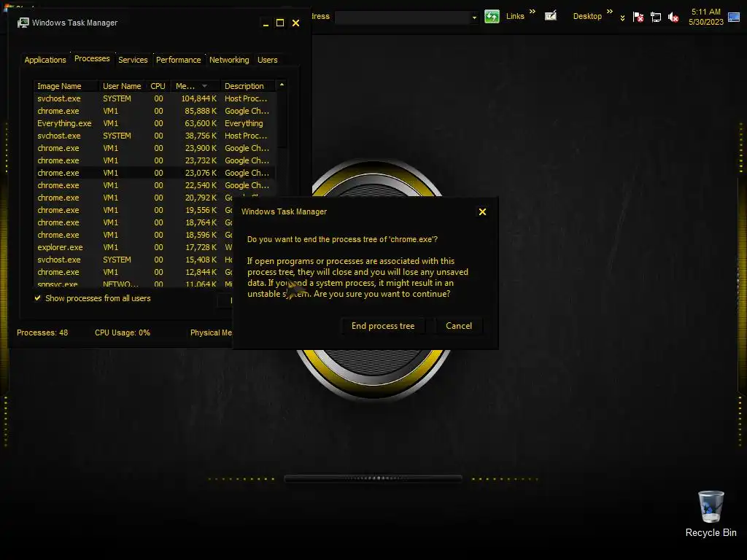Select the Processes tab
The image size is (747, 560).
(92, 58)
